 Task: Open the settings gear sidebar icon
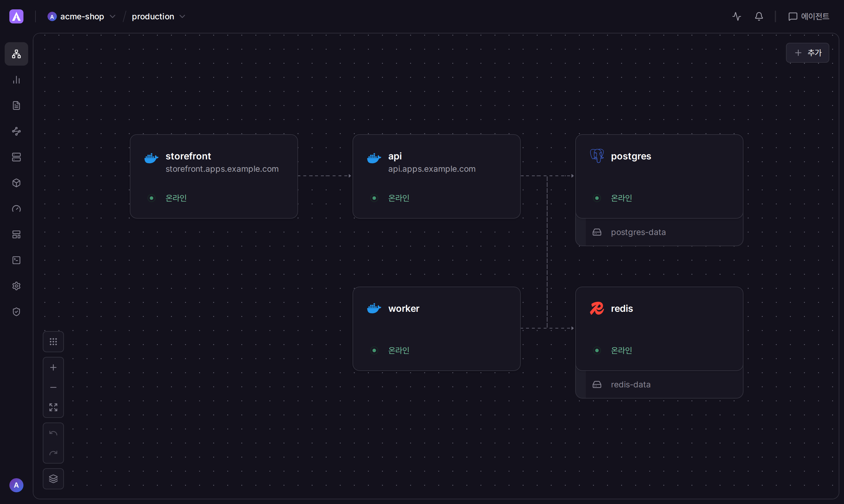(16, 286)
